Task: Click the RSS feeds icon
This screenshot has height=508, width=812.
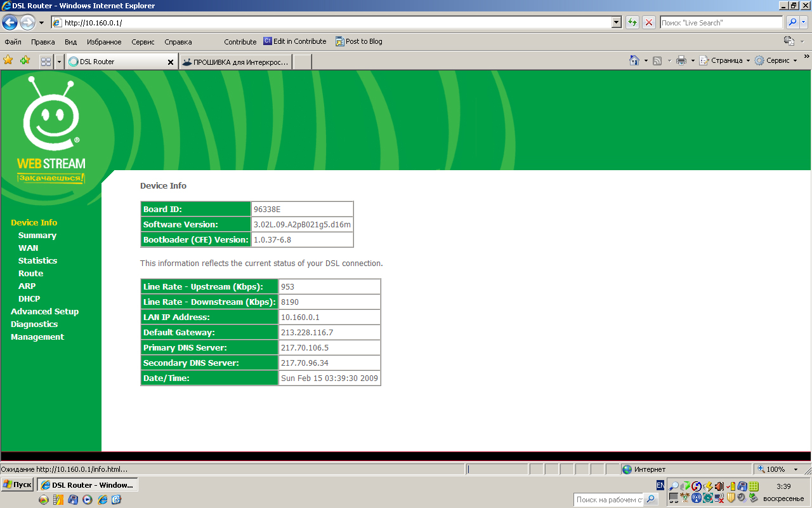Action: pyautogui.click(x=658, y=61)
